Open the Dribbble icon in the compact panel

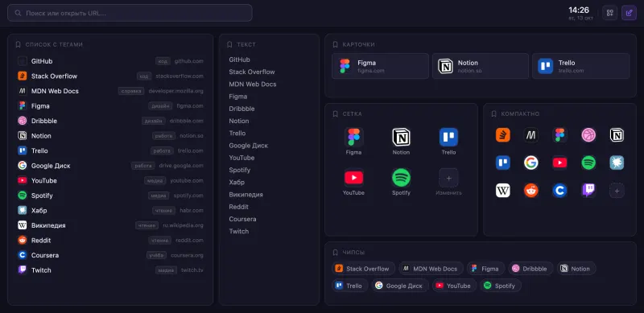coord(588,134)
